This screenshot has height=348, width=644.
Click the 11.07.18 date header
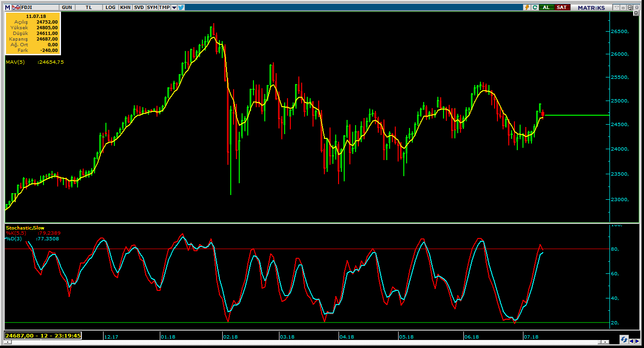pos(36,16)
